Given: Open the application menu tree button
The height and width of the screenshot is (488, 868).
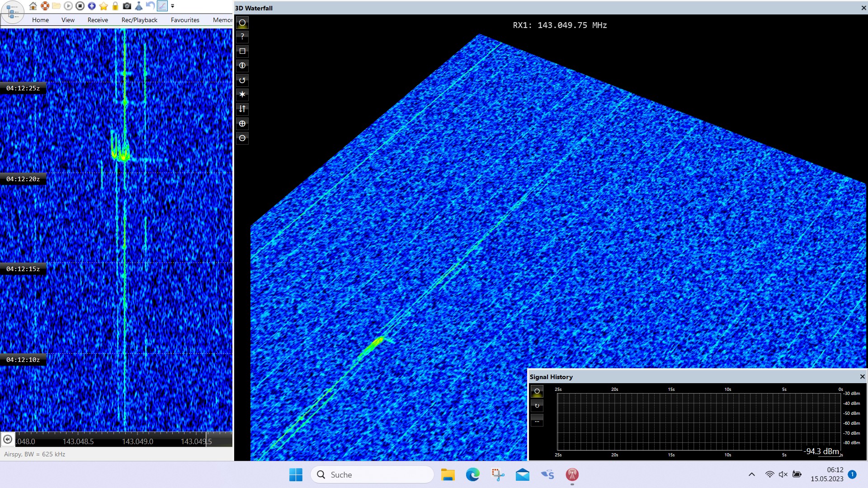Looking at the screenshot, I should click(x=12, y=12).
